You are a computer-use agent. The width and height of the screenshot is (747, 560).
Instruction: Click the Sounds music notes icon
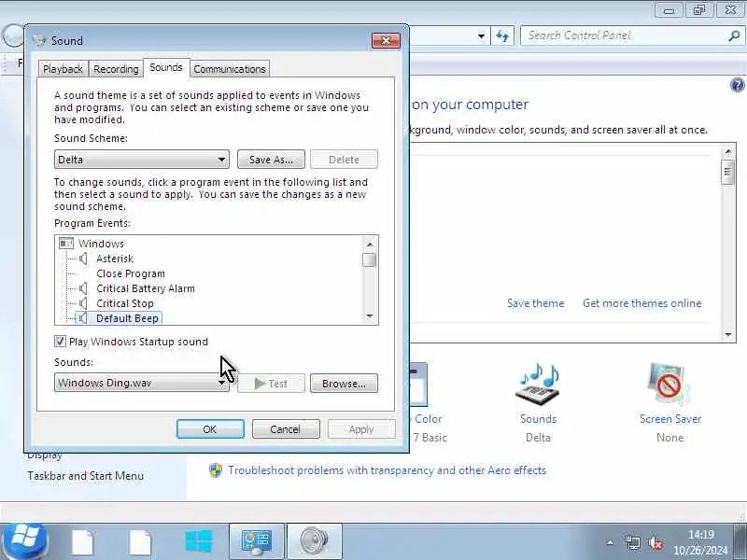(x=539, y=385)
